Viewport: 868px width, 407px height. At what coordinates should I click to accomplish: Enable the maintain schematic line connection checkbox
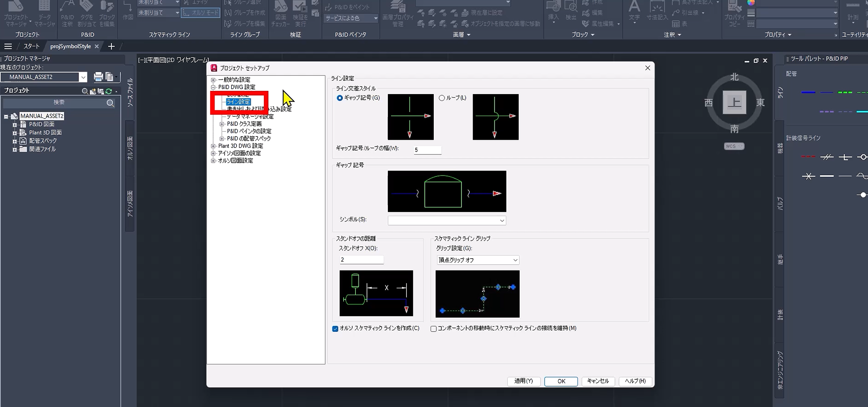[x=433, y=329]
